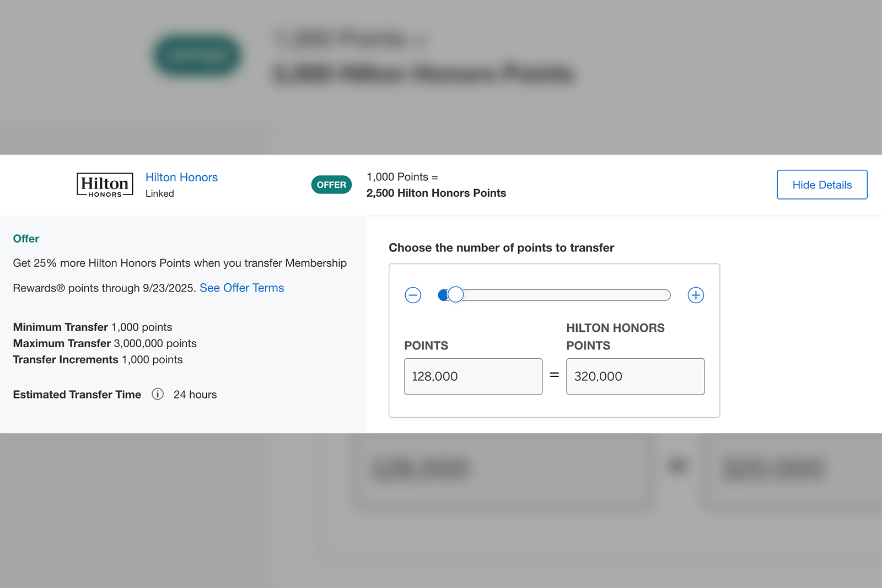Click 'Choose the number of points to transfer' heading
Screen dimensions: 882x588
501,248
